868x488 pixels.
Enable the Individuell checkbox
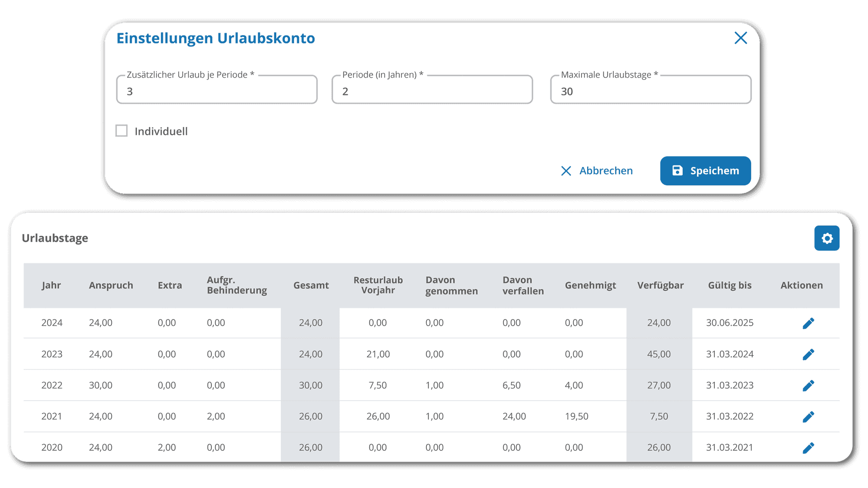[122, 131]
